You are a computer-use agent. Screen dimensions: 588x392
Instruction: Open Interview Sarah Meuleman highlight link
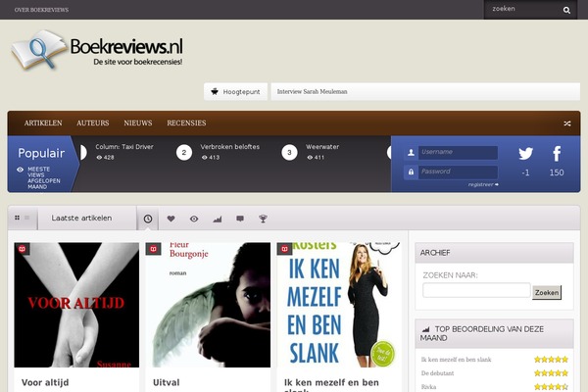coord(312,91)
